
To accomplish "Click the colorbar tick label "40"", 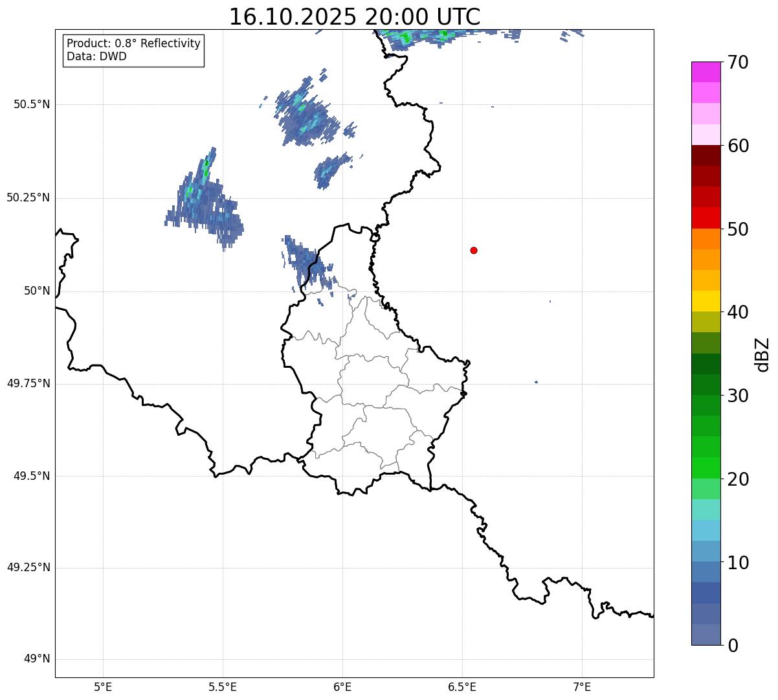I will point(738,312).
